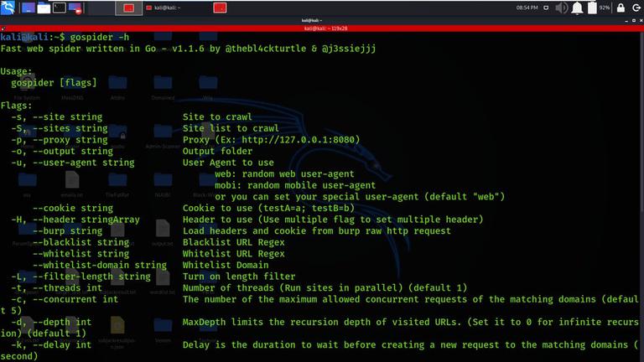
Task: Click the '--cookie string' flag
Action: (73, 208)
